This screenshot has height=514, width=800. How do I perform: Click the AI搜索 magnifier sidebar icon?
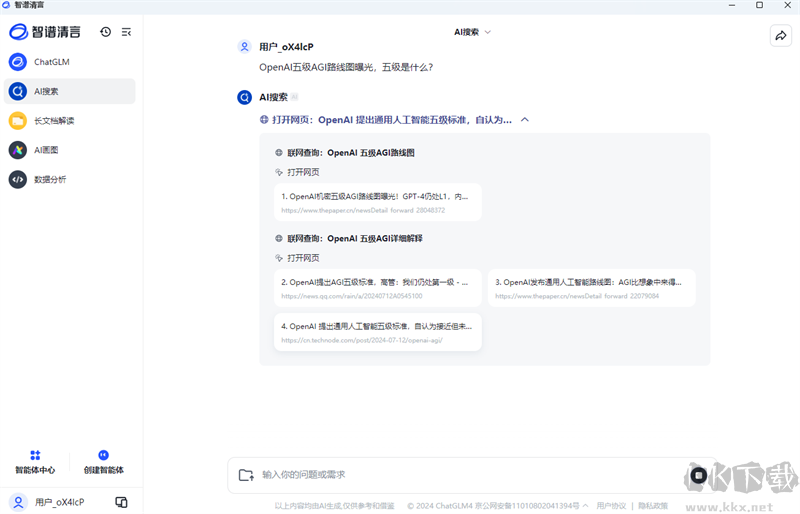[x=18, y=91]
